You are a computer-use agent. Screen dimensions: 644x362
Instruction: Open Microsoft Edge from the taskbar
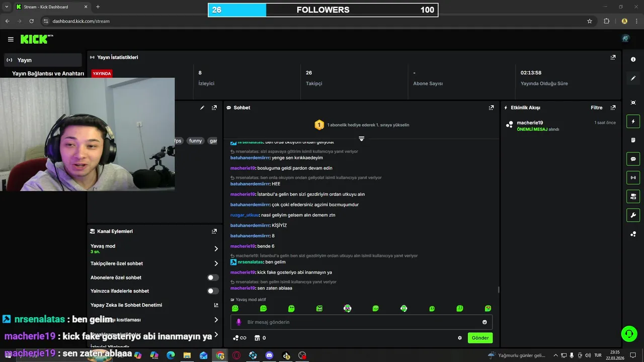coord(171,355)
